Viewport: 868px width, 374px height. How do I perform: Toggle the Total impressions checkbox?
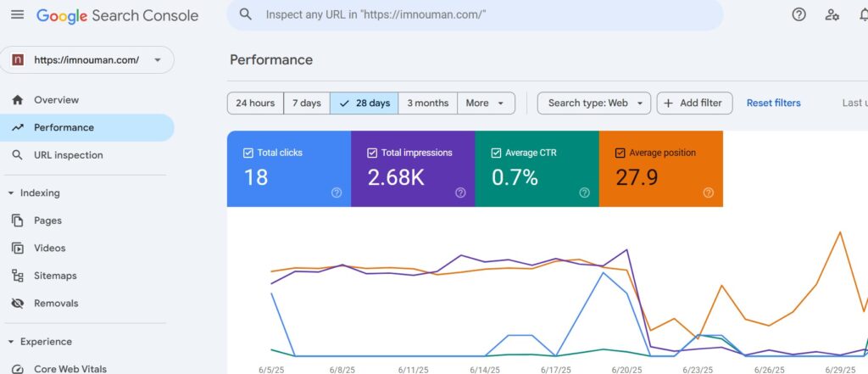point(372,153)
